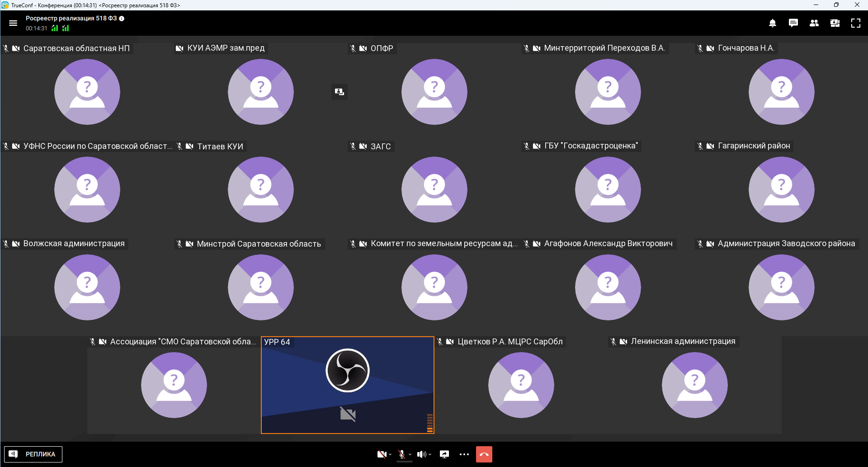The height and width of the screenshot is (467, 868).
Task: Open the video layout settings icon
Action: (x=835, y=23)
